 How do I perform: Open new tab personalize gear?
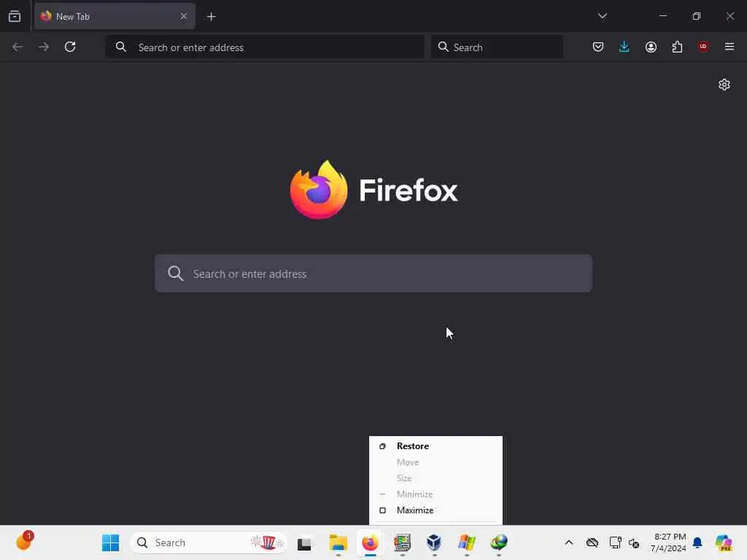pos(724,85)
